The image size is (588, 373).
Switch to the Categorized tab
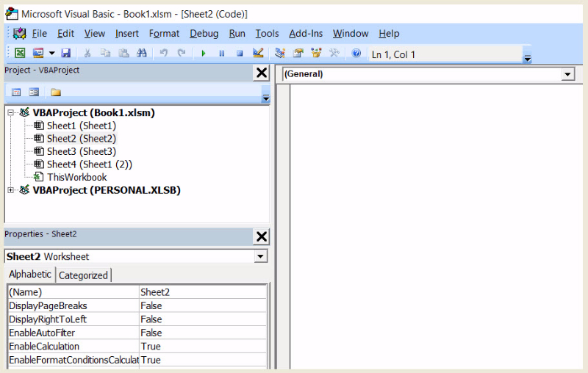(x=83, y=275)
